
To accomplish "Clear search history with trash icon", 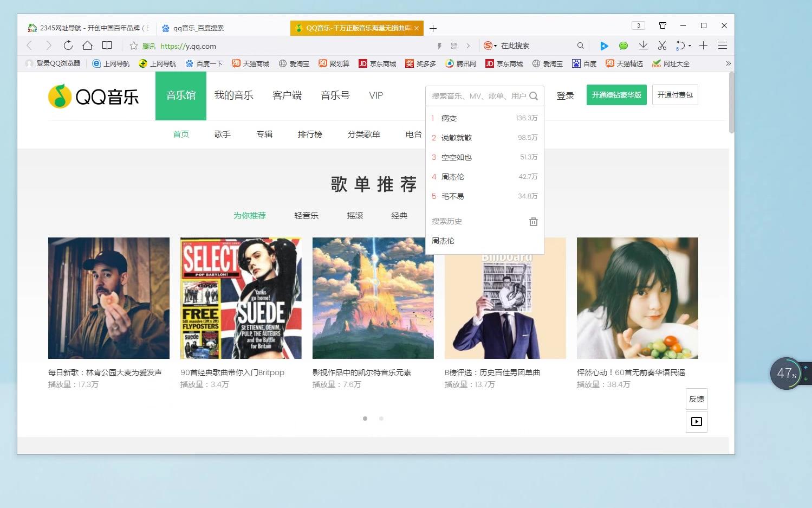I will (x=534, y=221).
